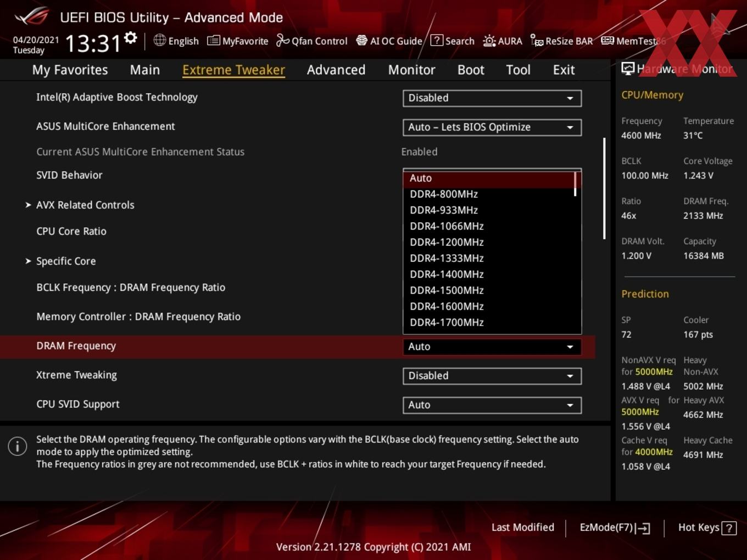Screen dimensions: 747x560
Task: Select SVID Behavior row
Action: coord(69,175)
